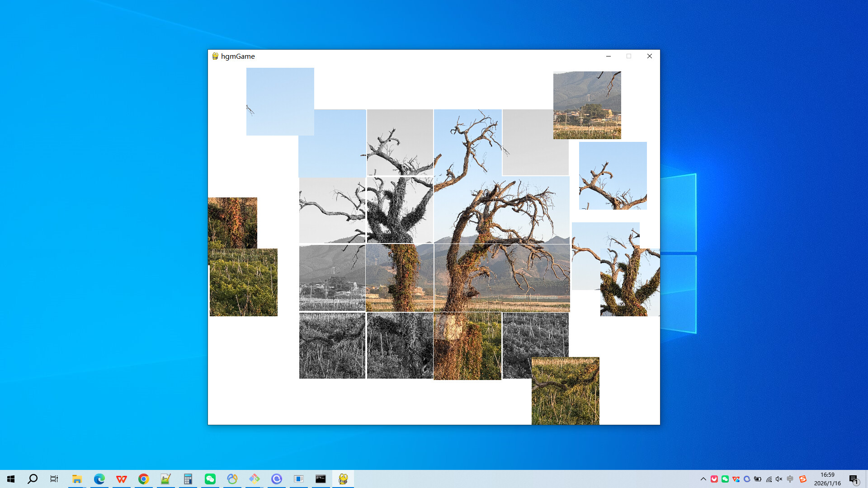
Task: Open File Explorer from the taskbar
Action: (x=77, y=479)
